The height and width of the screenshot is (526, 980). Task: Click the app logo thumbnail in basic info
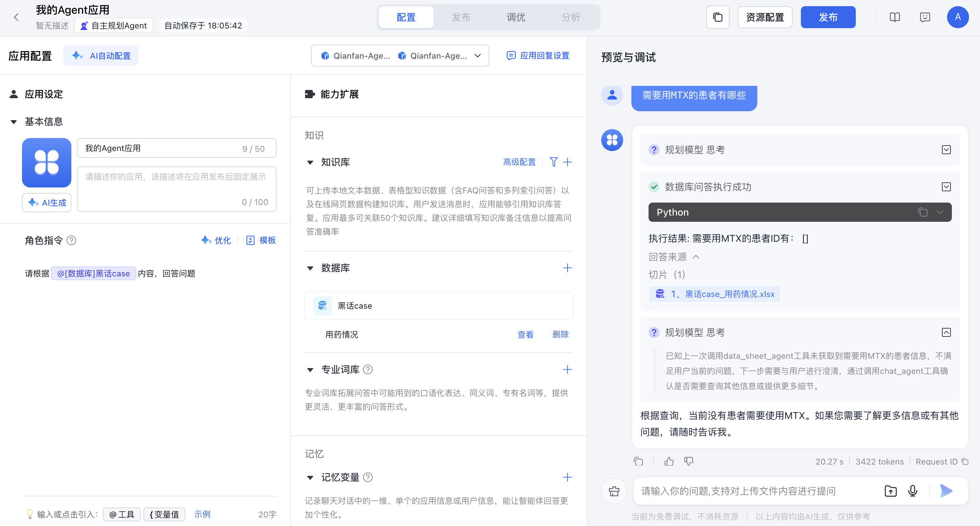click(46, 162)
